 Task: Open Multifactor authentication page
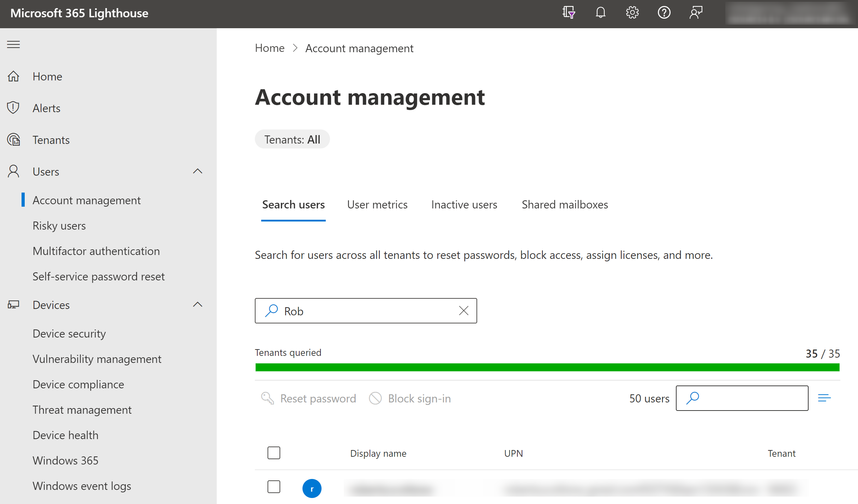click(96, 251)
